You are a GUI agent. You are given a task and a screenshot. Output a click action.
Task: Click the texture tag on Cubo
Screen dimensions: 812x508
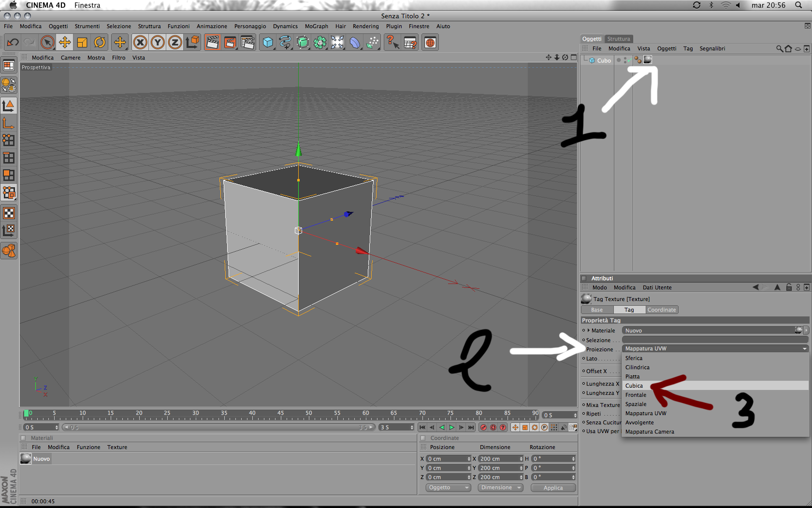(x=648, y=60)
